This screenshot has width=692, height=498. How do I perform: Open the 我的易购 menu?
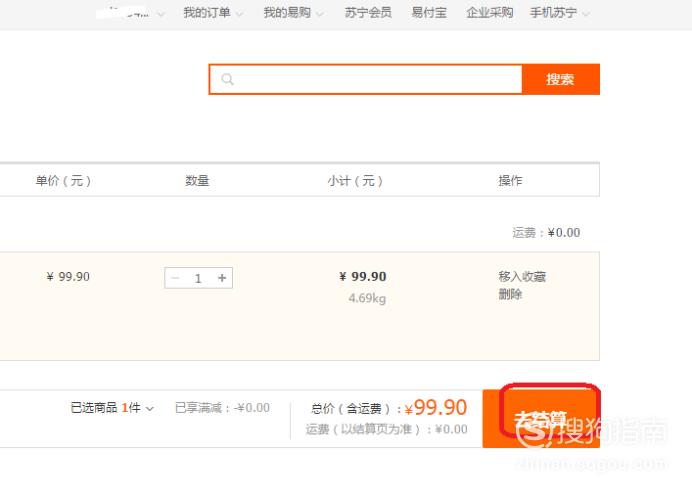tap(287, 12)
